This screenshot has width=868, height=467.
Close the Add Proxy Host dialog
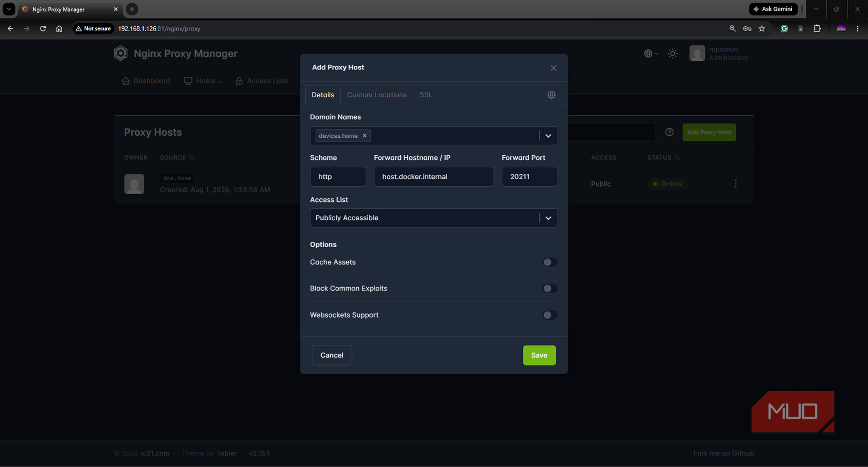(553, 68)
